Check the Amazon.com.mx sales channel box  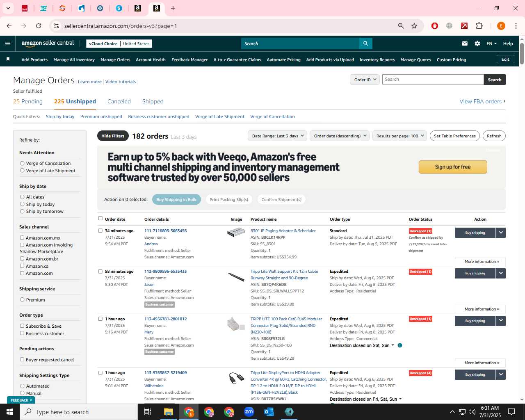tap(22, 237)
